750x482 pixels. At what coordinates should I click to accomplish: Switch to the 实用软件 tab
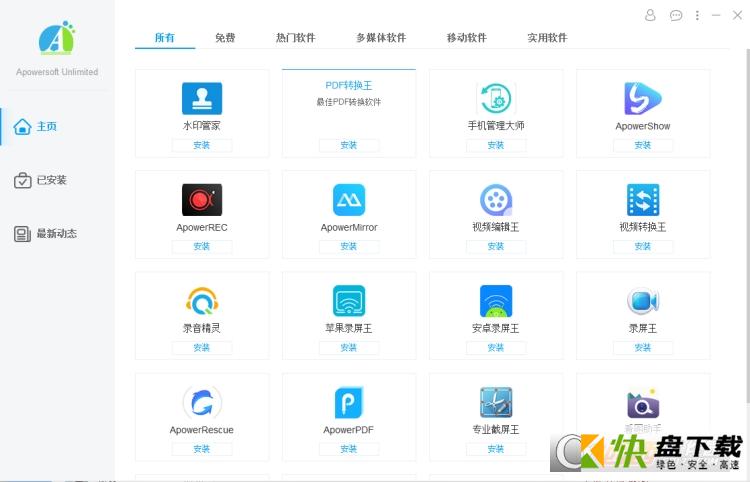coord(547,38)
